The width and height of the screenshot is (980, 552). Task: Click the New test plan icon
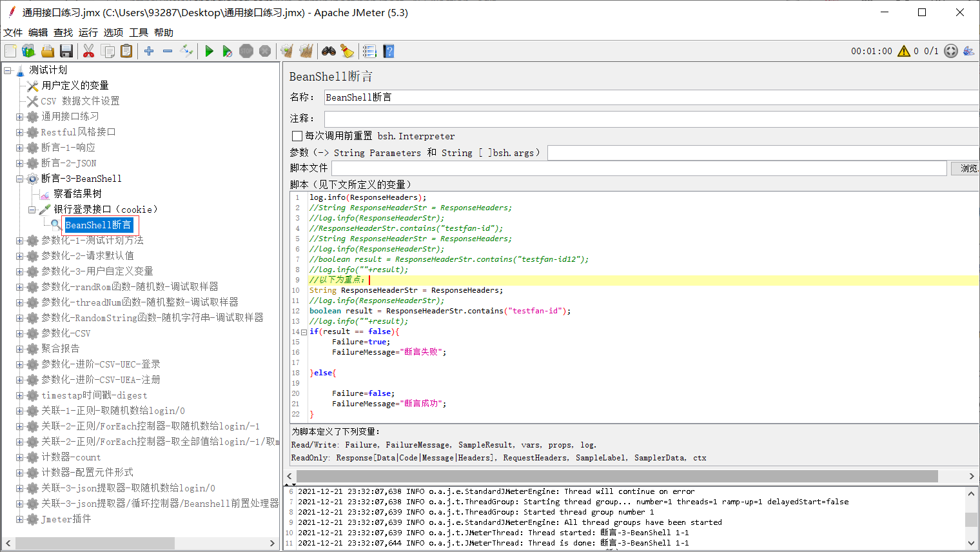10,51
